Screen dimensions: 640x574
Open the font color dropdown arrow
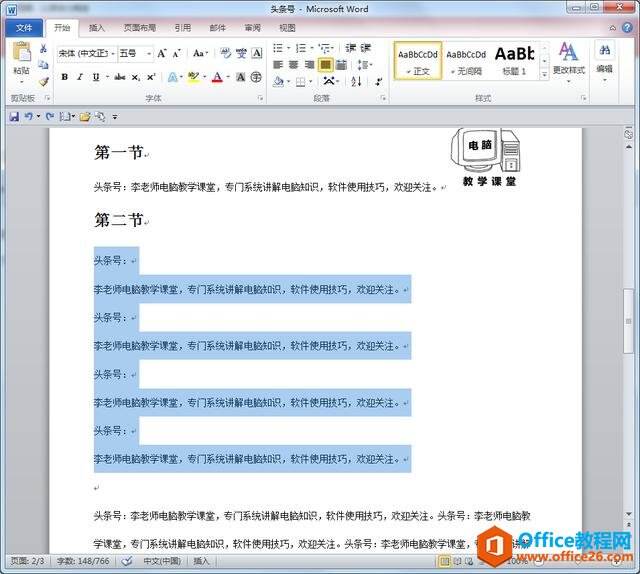coord(228,77)
